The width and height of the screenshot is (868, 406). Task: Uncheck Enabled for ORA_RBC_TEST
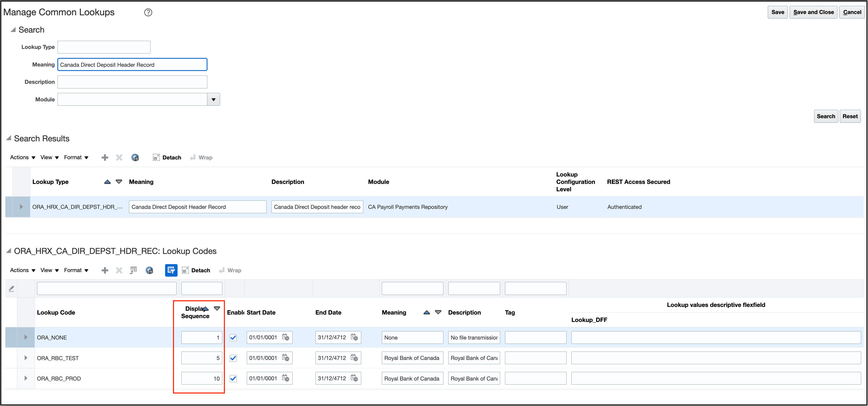pos(233,358)
